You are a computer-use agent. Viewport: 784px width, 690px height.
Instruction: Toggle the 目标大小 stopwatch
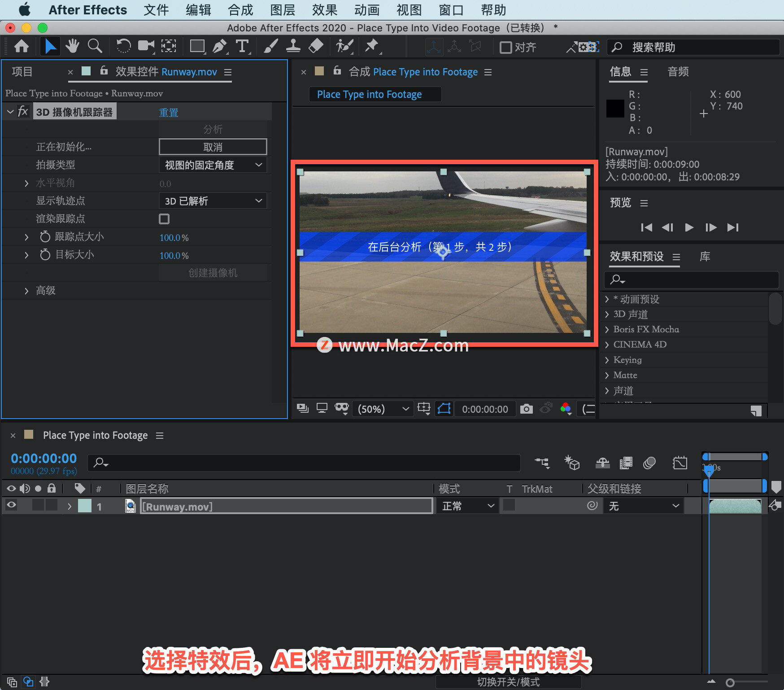click(x=45, y=254)
